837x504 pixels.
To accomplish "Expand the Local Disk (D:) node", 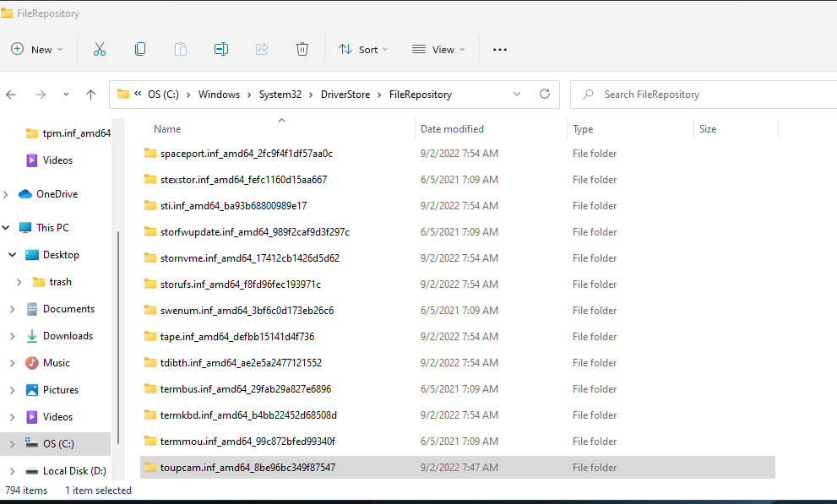I will pyautogui.click(x=13, y=471).
